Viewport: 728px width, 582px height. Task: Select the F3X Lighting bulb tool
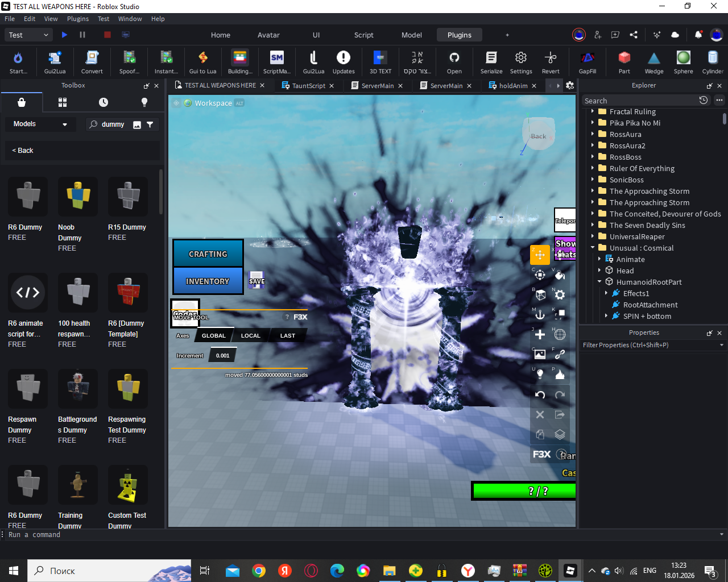(540, 374)
